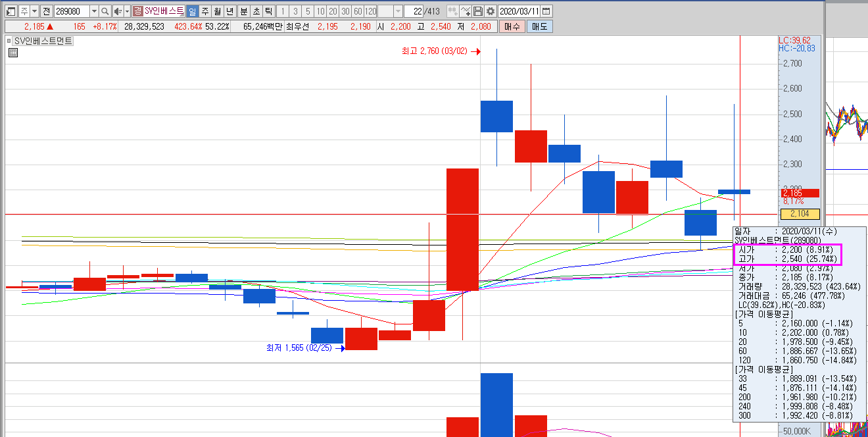The height and width of the screenshot is (437, 868).
Task: Click the current price tag 2,185
Action: (x=800, y=193)
